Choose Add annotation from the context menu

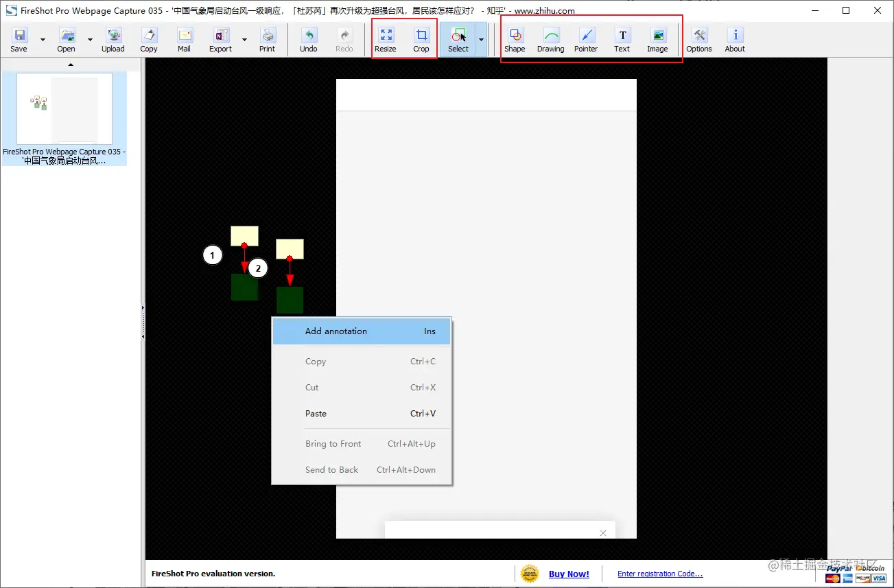pos(336,331)
